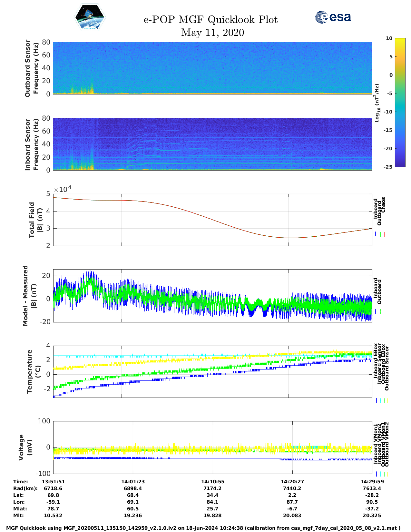Click green Outboard marker in Model-Measured legend
Screen dimensions: 411x532
(380, 311)
